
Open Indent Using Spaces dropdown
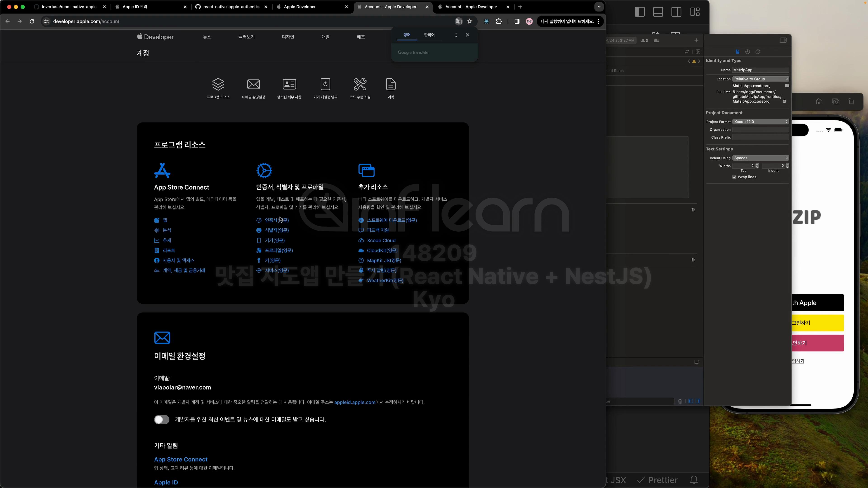[760, 158]
